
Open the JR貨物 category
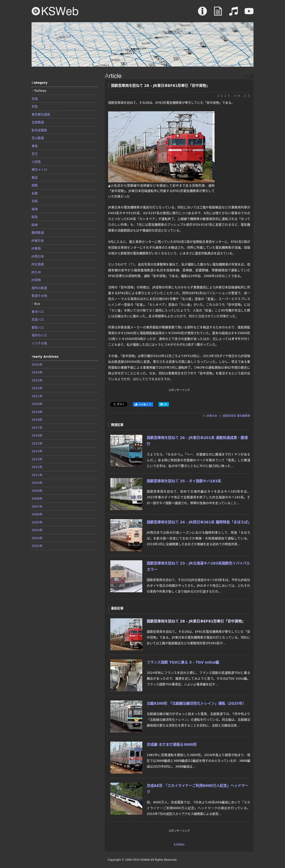(36, 280)
